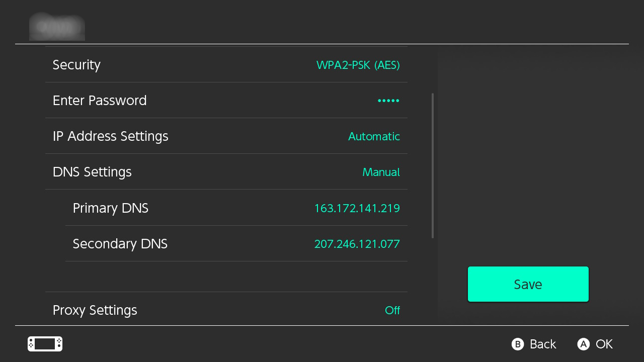Open the DNS Settings Manual selector
This screenshot has height=362, width=644.
[381, 172]
